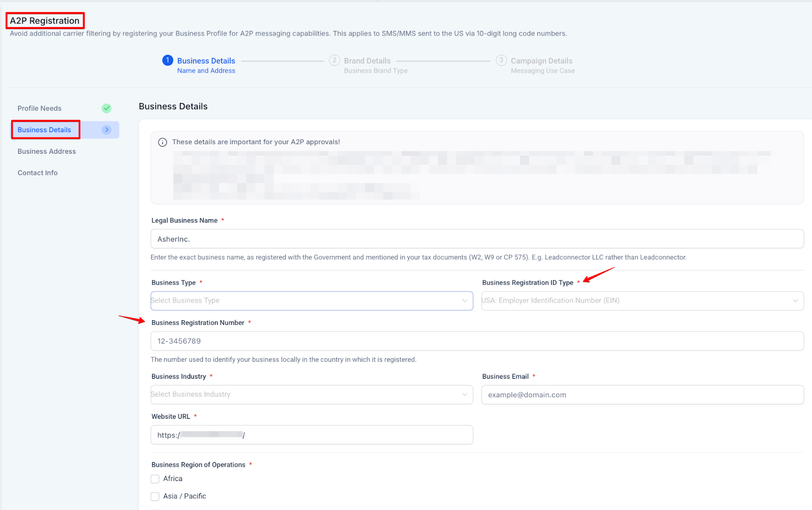The width and height of the screenshot is (812, 510).
Task: Click the arrow icon next to Business Details
Action: [107, 130]
